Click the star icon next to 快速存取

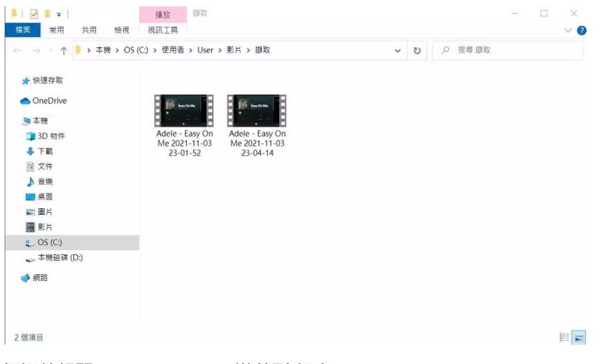[26, 81]
